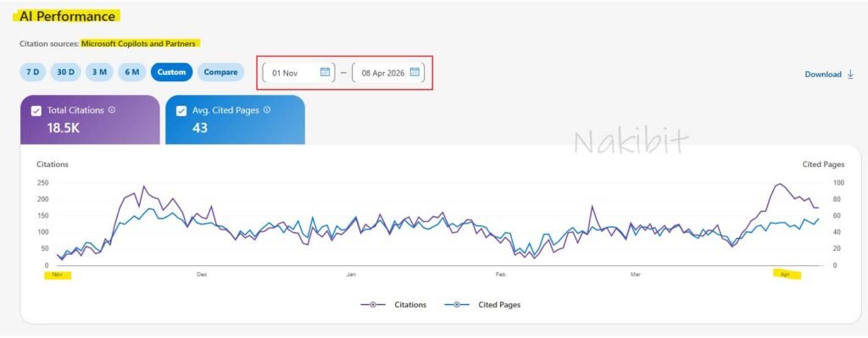This screenshot has height=338, width=868.
Task: Select the 7 D time range
Action: tap(33, 73)
